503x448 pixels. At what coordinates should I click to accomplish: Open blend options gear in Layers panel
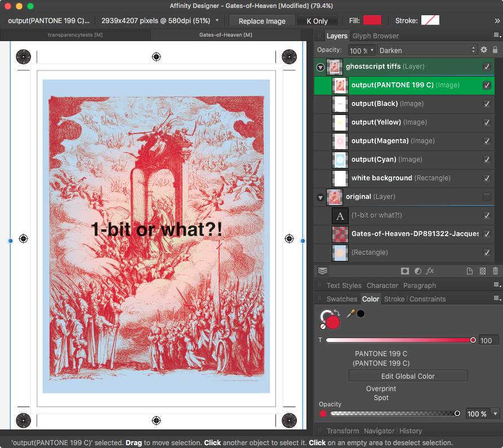[x=484, y=50]
